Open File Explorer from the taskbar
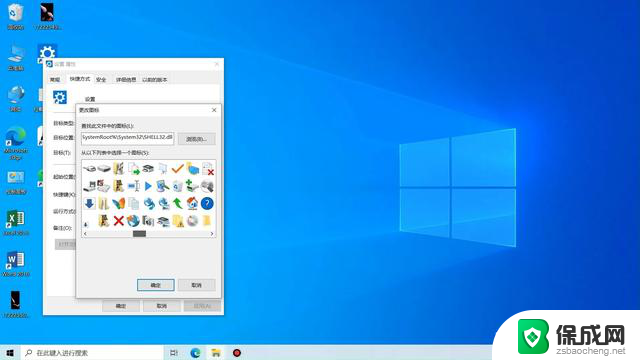 tap(216, 353)
